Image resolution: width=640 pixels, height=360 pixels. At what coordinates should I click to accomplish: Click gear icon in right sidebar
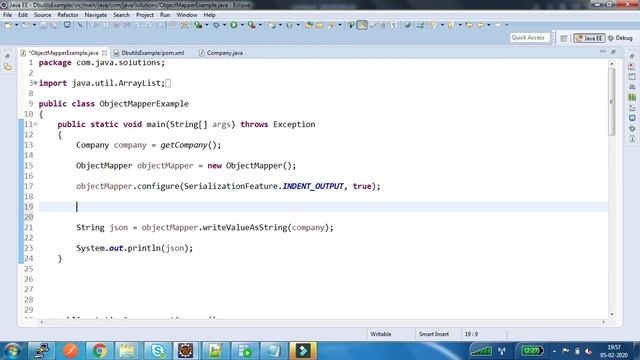tap(632, 129)
